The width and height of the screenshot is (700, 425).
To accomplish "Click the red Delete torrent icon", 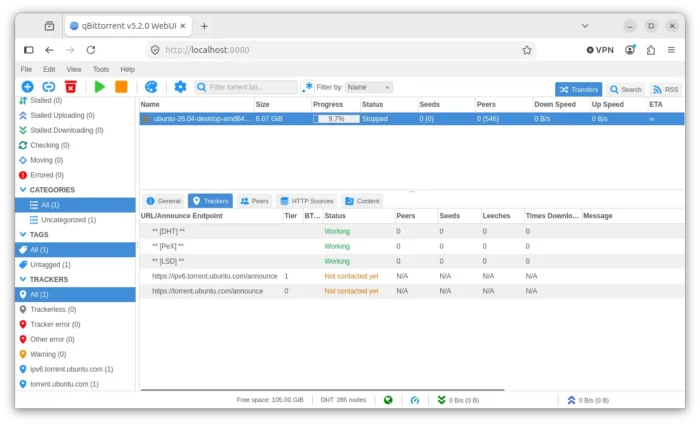I will coord(71,87).
